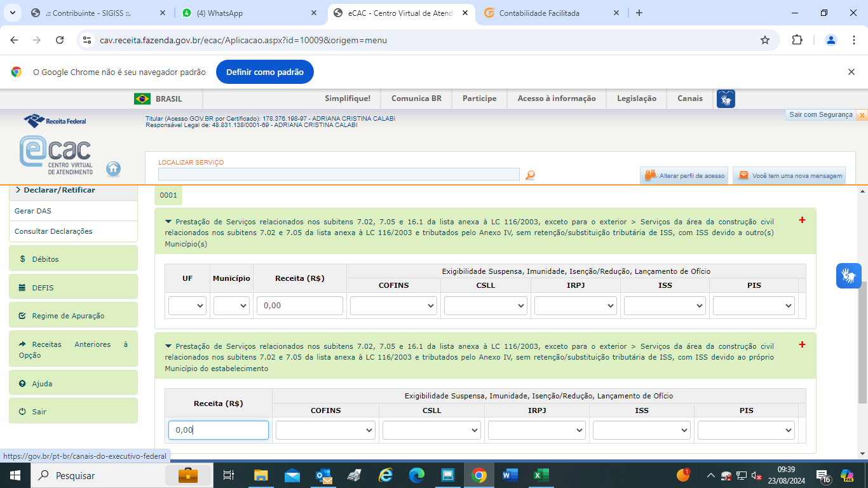868x488 pixels.
Task: Collapse the outro(s) Município(s) section triangle
Action: point(168,222)
